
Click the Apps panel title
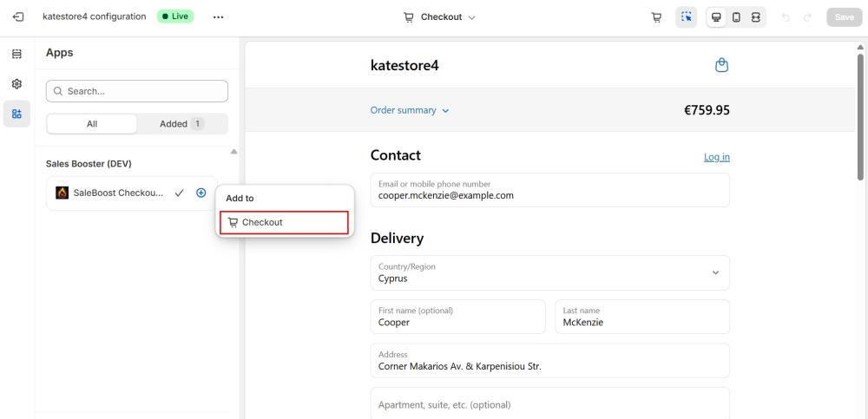coord(59,53)
